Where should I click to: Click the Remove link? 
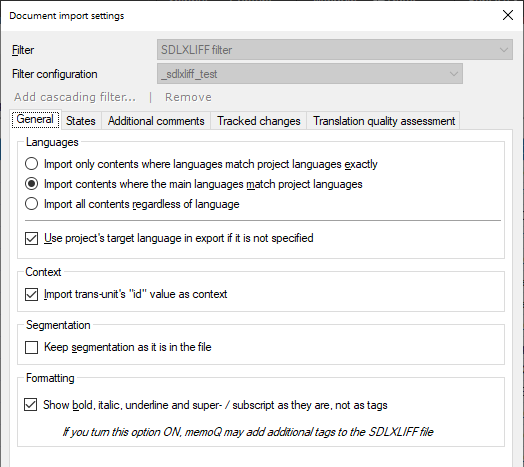click(x=188, y=97)
